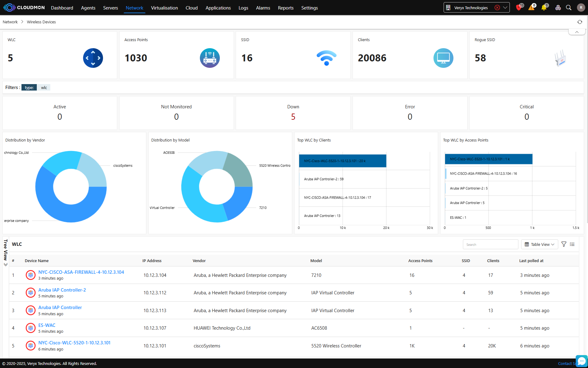This screenshot has height=368, width=588.
Task: Open the chat support bubble icon
Action: pos(582,361)
